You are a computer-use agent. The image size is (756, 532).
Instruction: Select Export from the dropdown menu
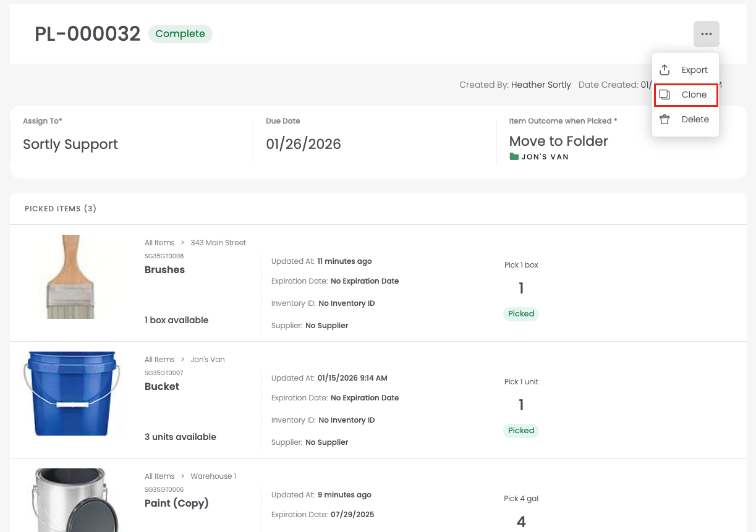click(694, 70)
